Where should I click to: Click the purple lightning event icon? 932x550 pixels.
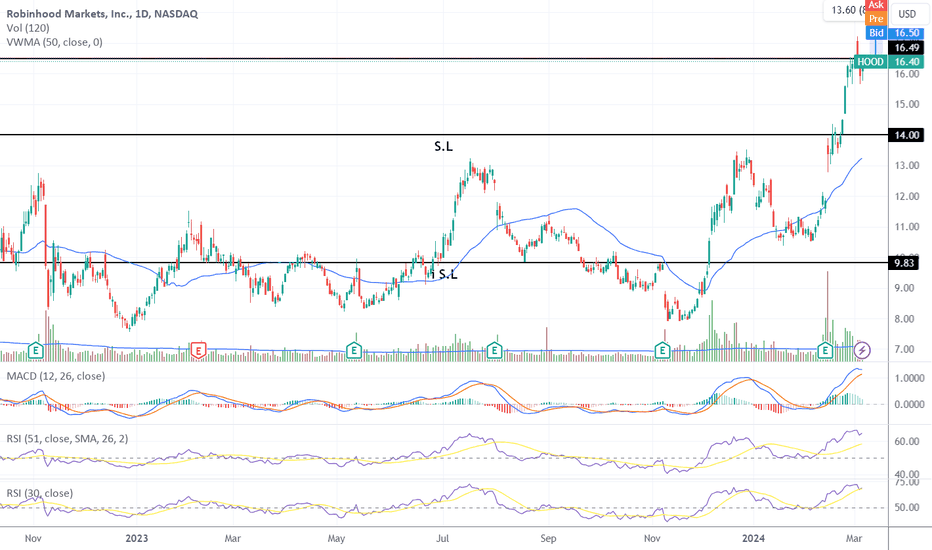[x=862, y=351]
